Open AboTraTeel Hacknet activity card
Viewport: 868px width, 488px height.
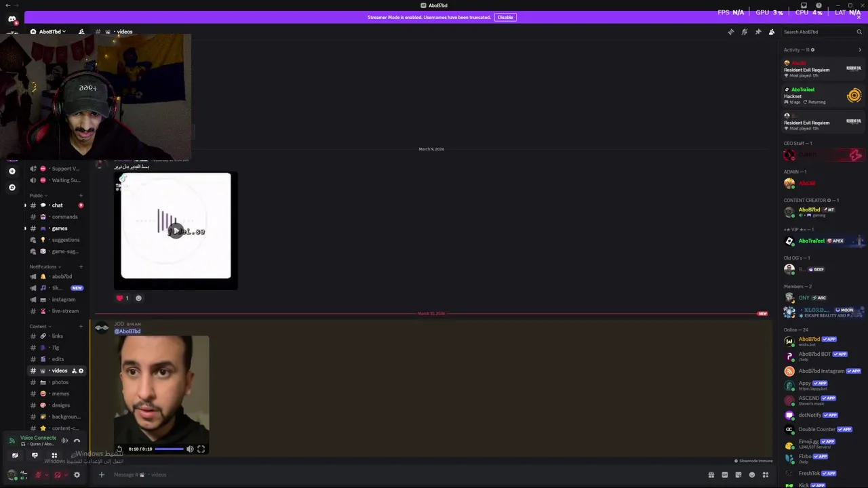(x=823, y=96)
